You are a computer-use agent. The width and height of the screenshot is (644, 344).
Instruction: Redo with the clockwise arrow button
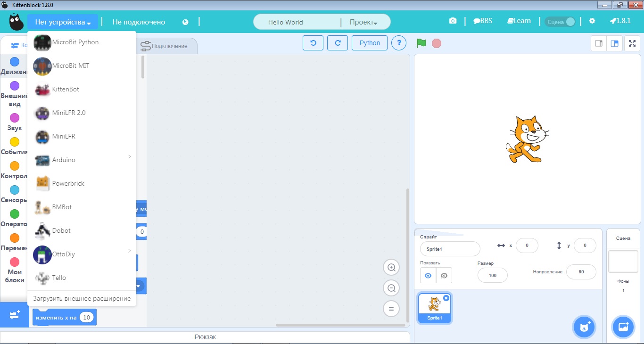[338, 43]
